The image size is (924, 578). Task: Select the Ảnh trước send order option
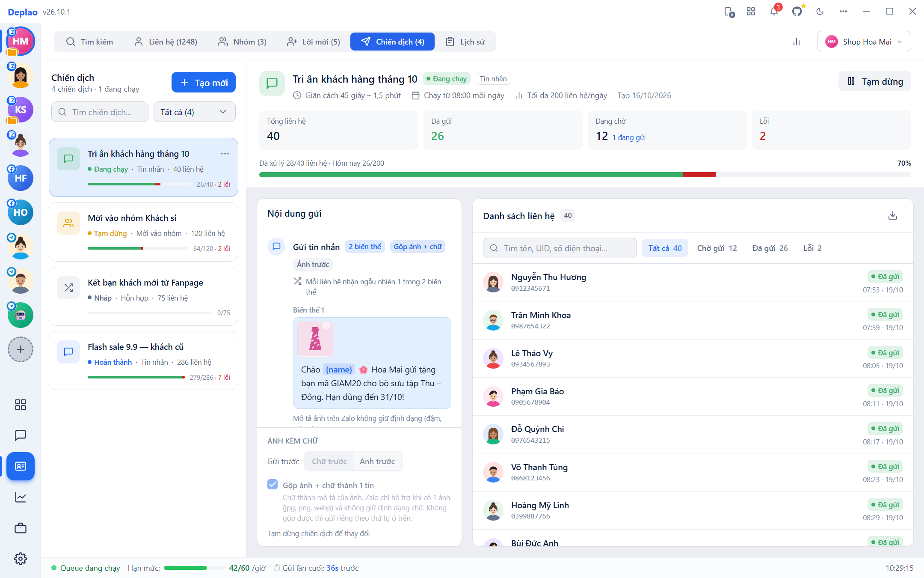[377, 461]
